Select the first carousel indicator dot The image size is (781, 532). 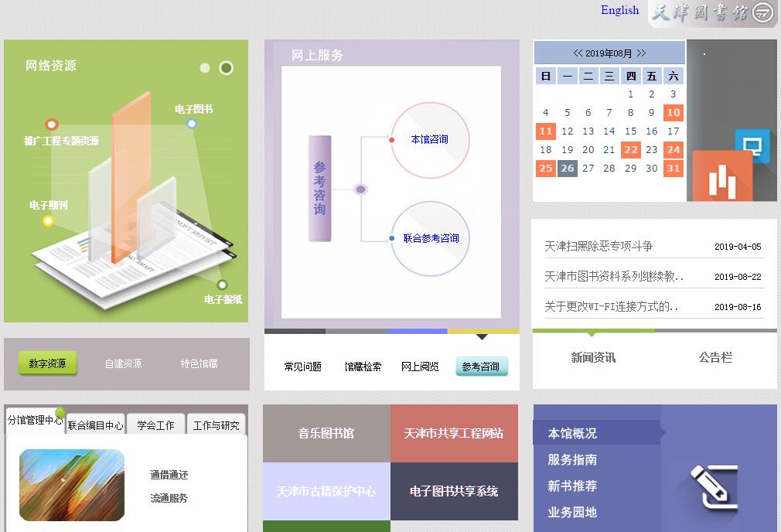coord(205,68)
